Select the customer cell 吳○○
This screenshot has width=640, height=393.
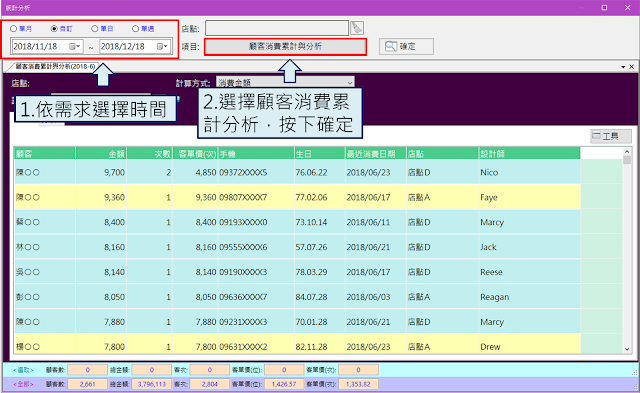(x=44, y=272)
